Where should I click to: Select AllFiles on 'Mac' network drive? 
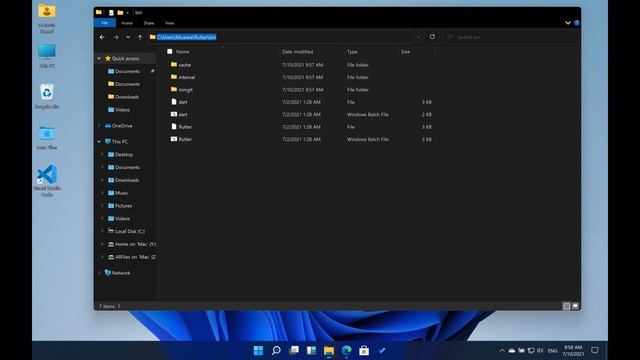pyautogui.click(x=131, y=257)
